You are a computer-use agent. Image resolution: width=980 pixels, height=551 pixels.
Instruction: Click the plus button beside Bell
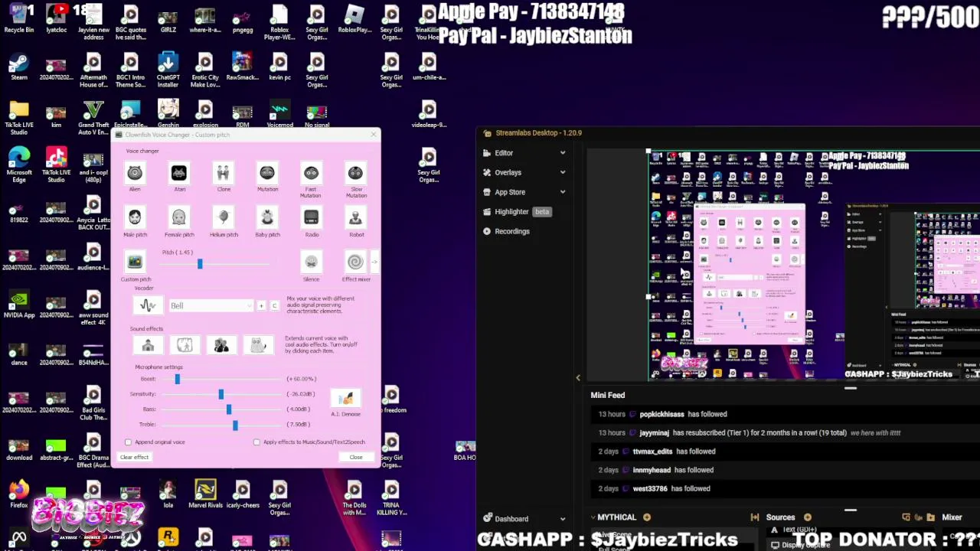[x=261, y=306]
